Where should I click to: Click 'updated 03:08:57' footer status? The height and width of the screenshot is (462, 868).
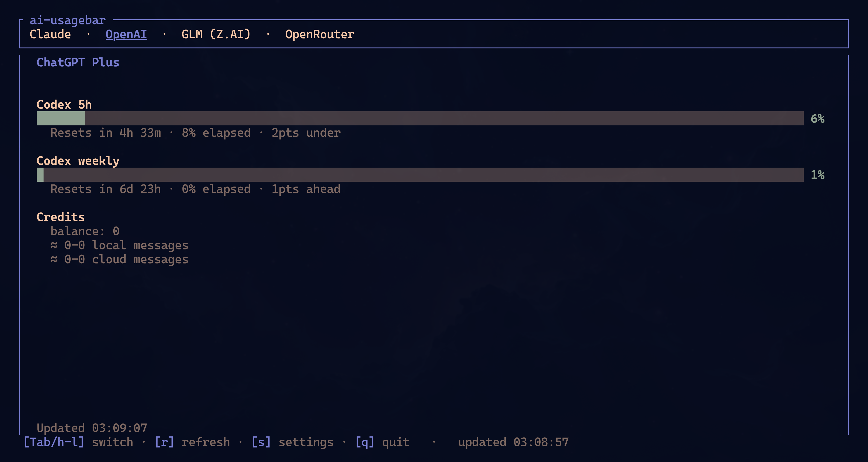tap(513, 442)
